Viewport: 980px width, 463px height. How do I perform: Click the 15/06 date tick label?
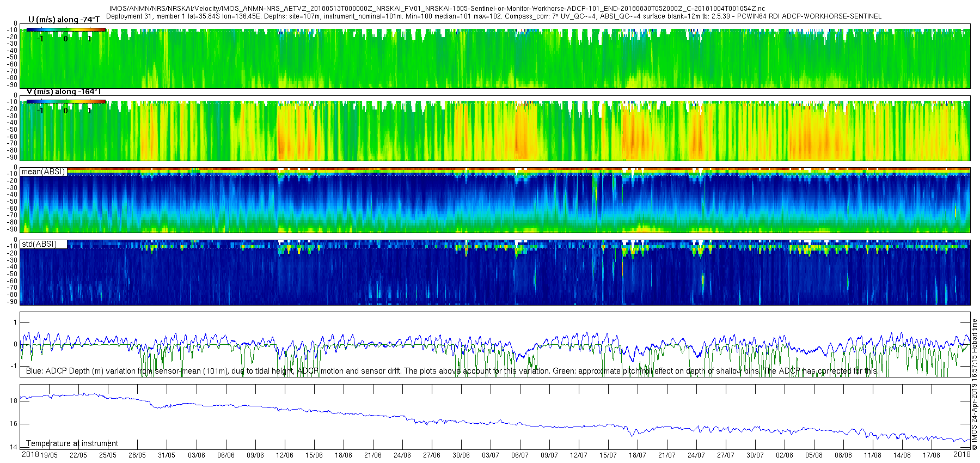(314, 455)
